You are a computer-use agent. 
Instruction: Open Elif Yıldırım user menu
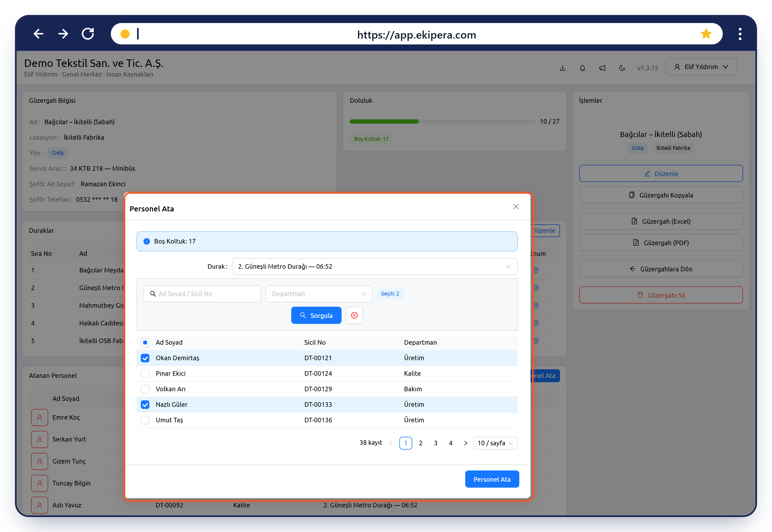click(701, 67)
